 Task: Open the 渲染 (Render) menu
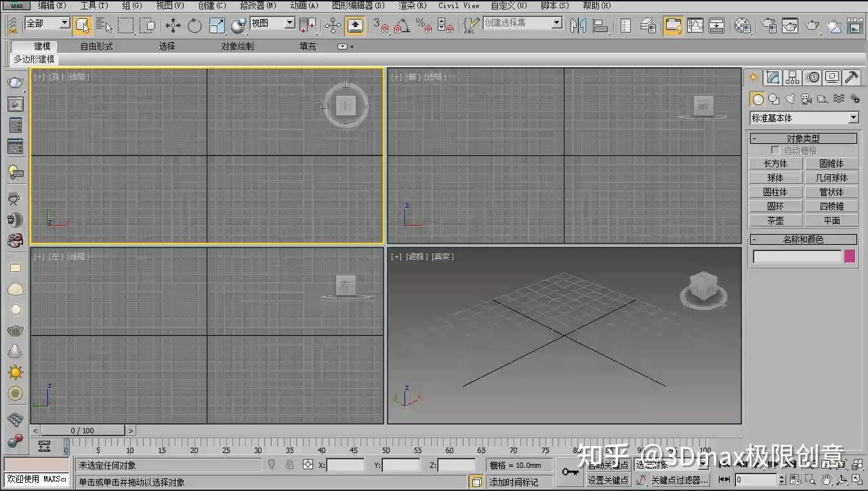(x=411, y=5)
